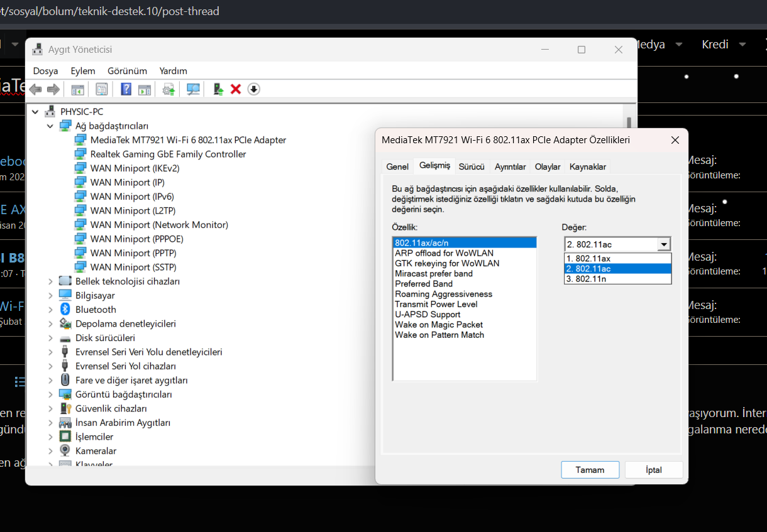The image size is (767, 532).
Task: Click the Görüntü bağdaştırıcıları display icon
Action: pyautogui.click(x=65, y=394)
